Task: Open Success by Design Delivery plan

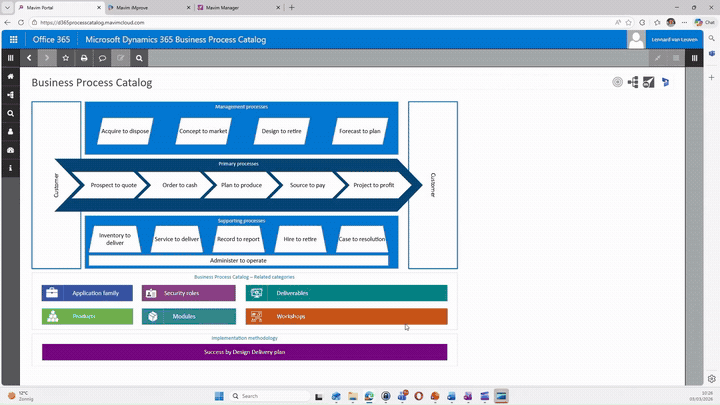Action: (x=244, y=352)
